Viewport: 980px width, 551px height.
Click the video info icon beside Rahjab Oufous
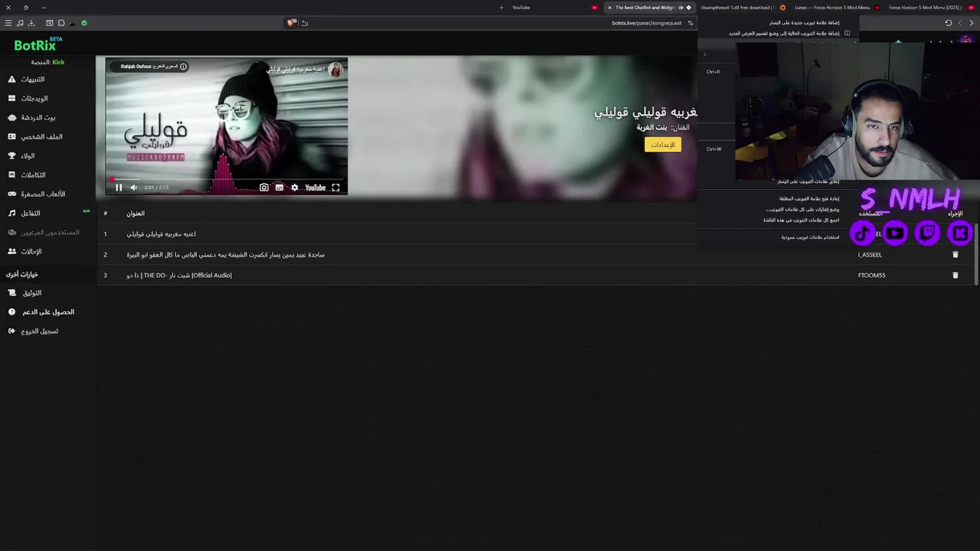183,67
